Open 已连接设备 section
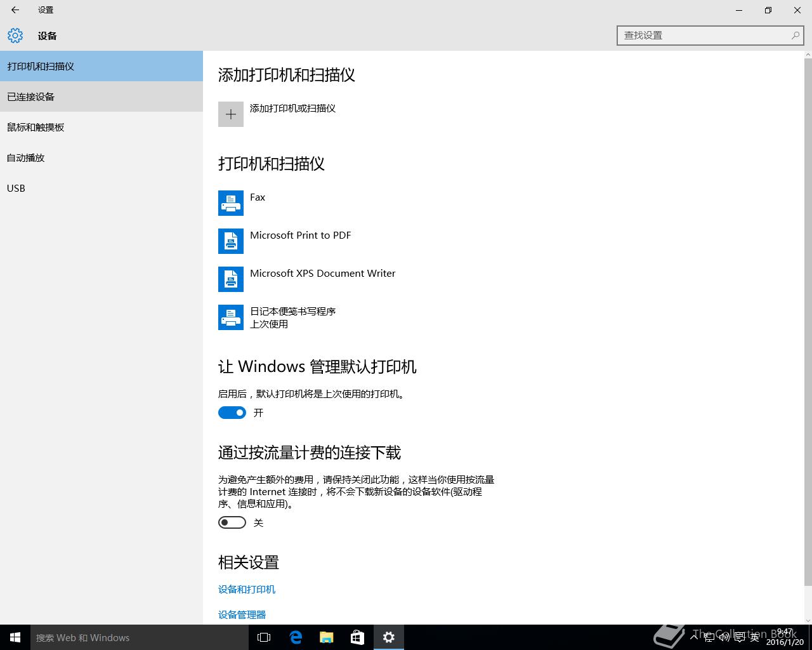 [101, 96]
